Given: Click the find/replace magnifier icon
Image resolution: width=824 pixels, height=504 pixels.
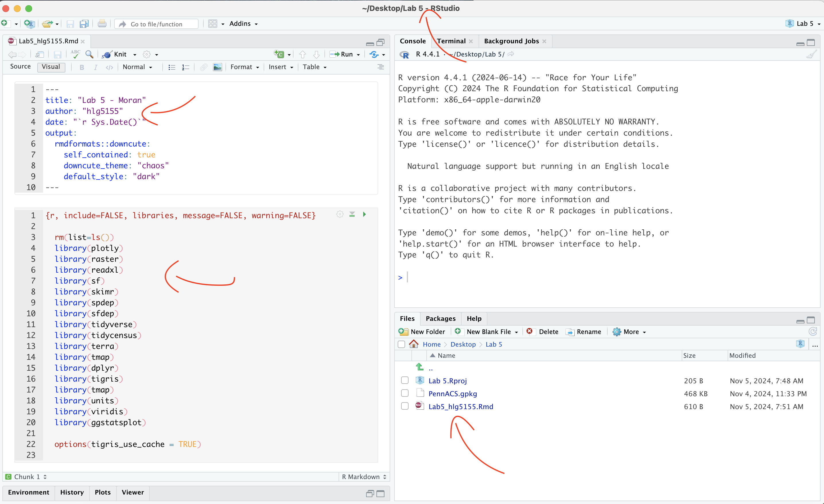Looking at the screenshot, I should [x=89, y=54].
